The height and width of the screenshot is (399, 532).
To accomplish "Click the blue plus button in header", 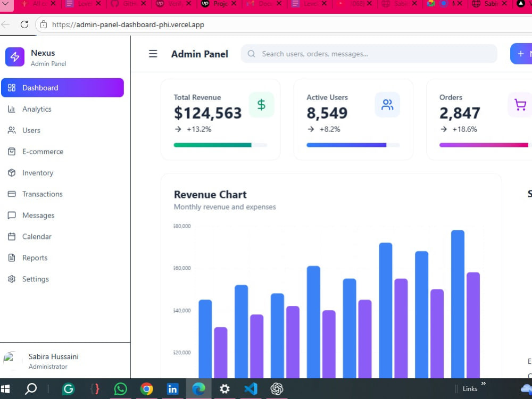I will [x=521, y=54].
